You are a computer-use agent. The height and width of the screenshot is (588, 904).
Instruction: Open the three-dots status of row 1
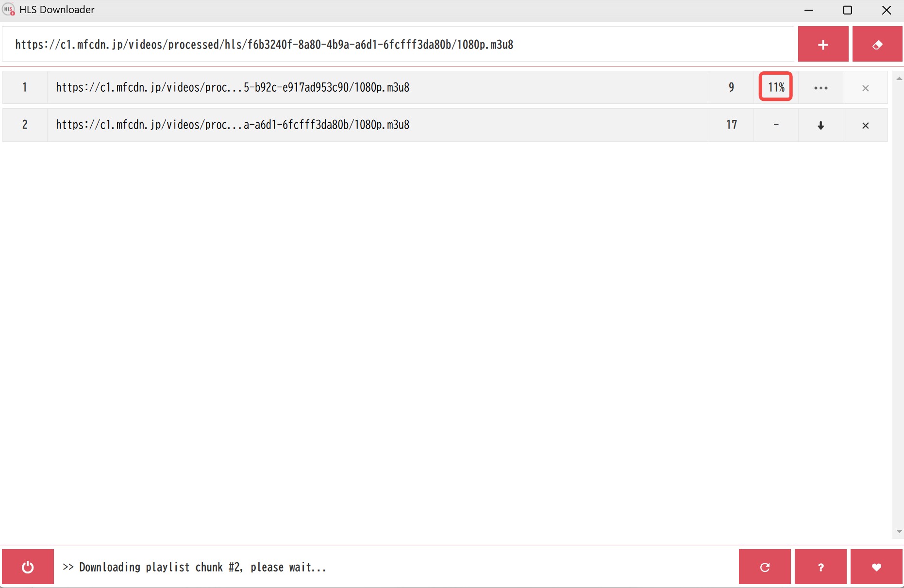pyautogui.click(x=820, y=87)
